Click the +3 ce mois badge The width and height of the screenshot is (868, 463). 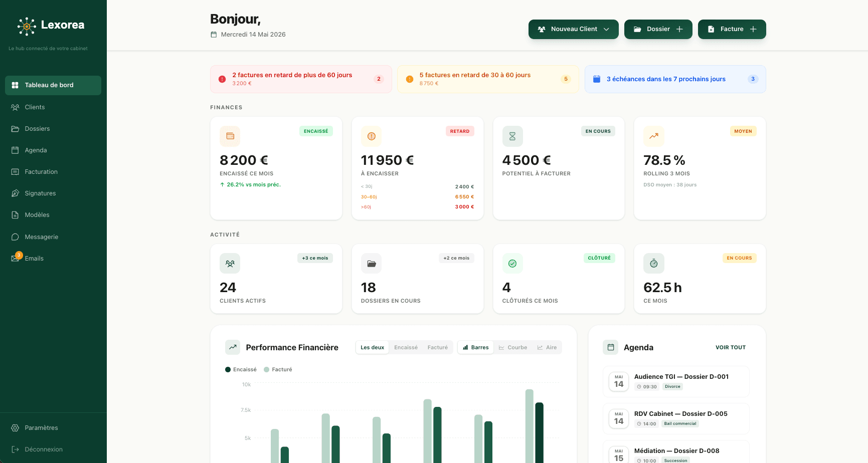click(315, 259)
